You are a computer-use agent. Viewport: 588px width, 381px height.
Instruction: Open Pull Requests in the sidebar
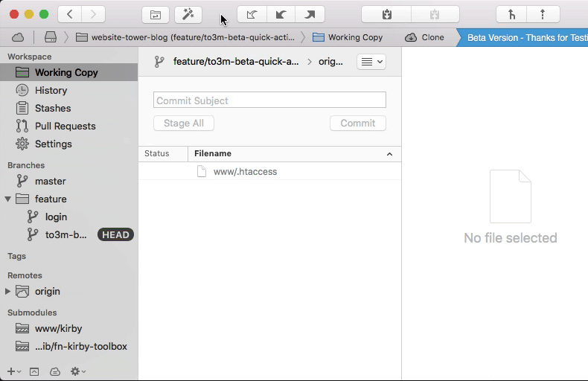click(65, 126)
